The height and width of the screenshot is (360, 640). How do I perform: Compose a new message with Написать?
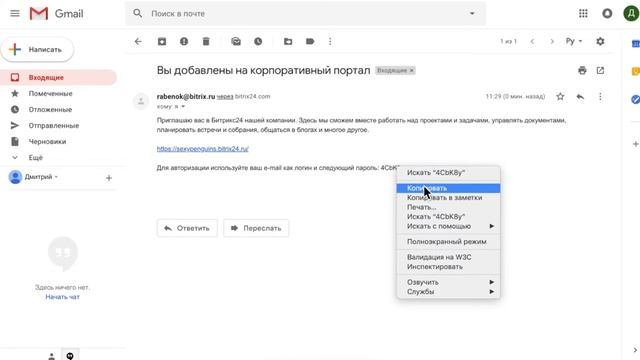point(37,49)
